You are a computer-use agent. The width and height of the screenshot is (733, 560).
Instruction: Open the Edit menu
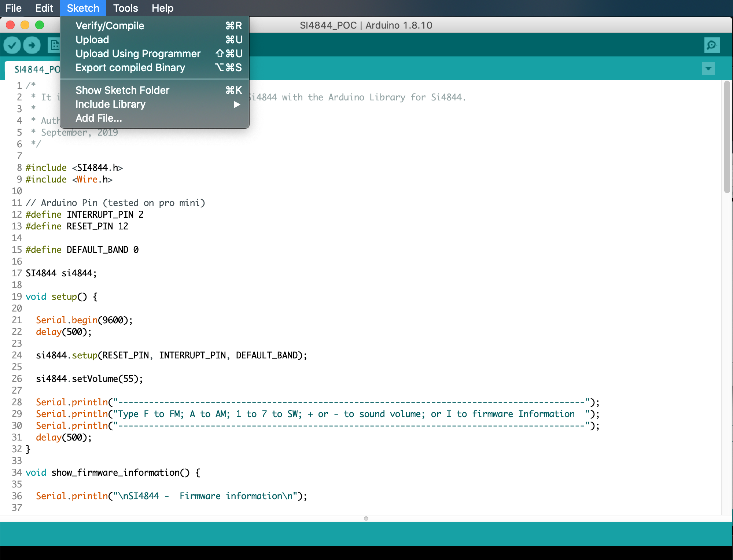pos(44,8)
